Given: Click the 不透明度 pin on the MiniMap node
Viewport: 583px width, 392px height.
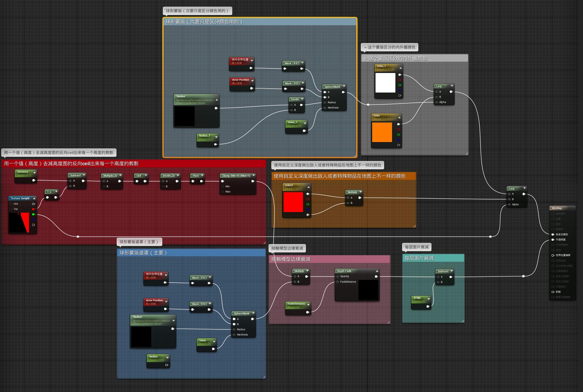Looking at the screenshot, I should pyautogui.click(x=553, y=240).
